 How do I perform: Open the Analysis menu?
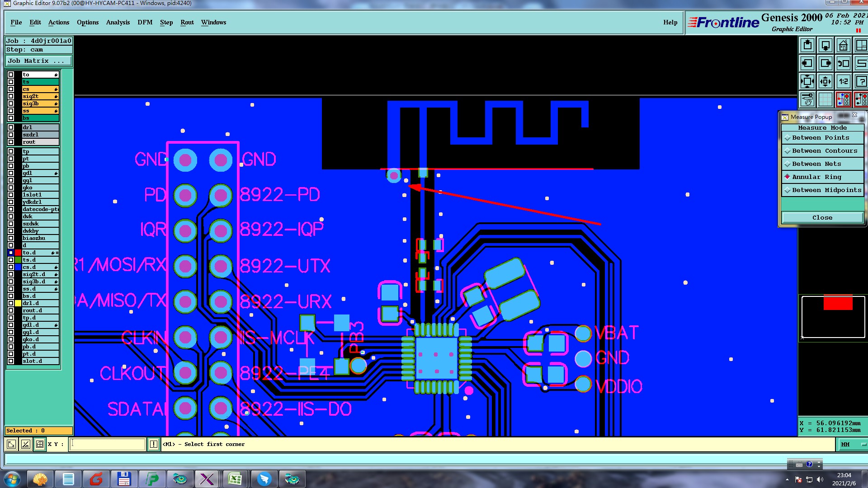pos(118,23)
